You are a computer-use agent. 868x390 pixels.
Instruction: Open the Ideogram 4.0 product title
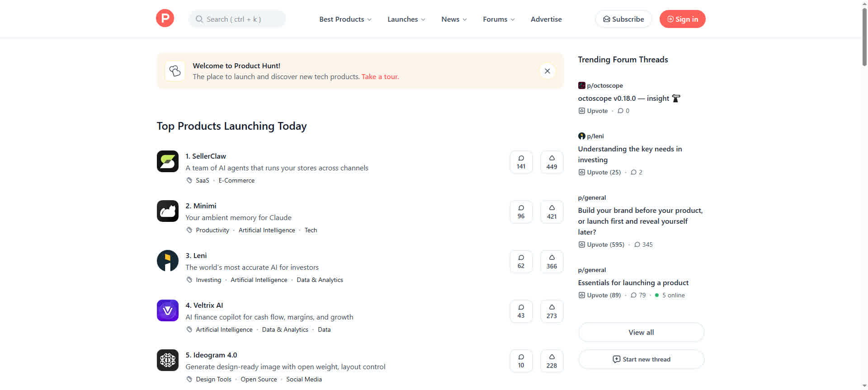(211, 355)
